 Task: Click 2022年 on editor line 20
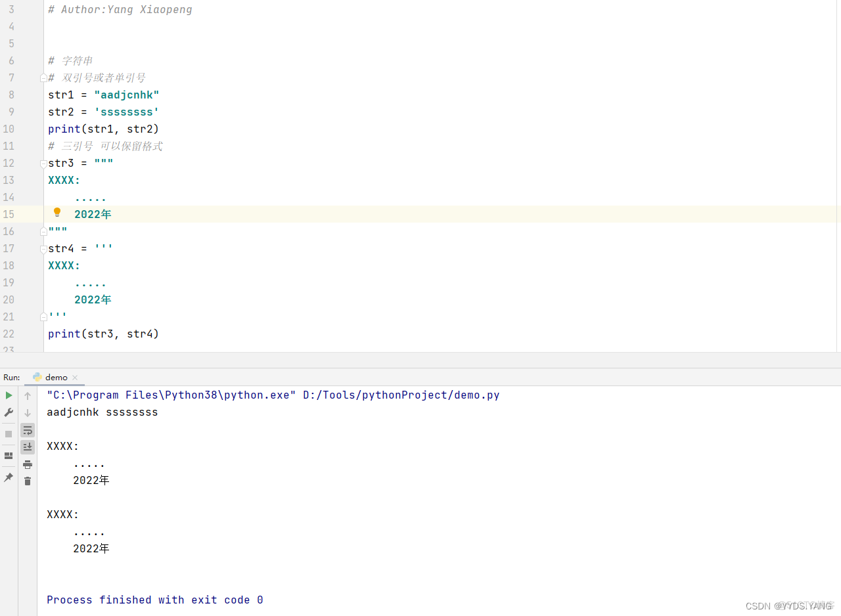pyautogui.click(x=93, y=299)
